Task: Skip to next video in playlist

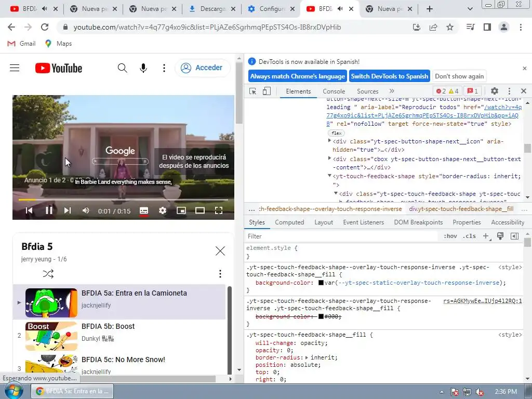Action: 68,211
